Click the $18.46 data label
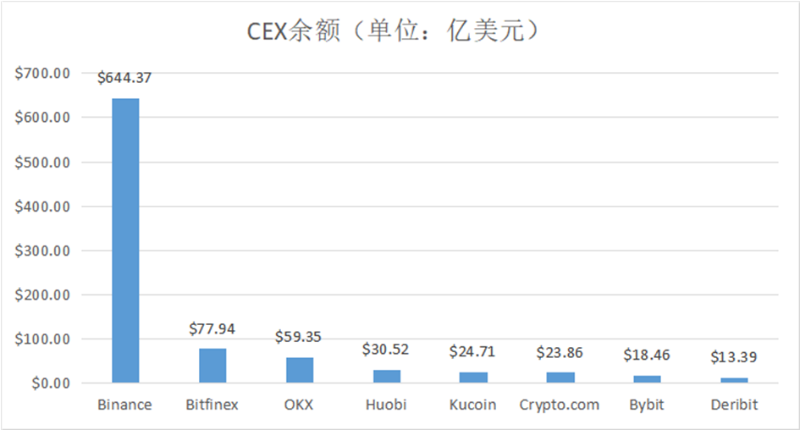This screenshot has height=430, width=800. pyautogui.click(x=646, y=355)
